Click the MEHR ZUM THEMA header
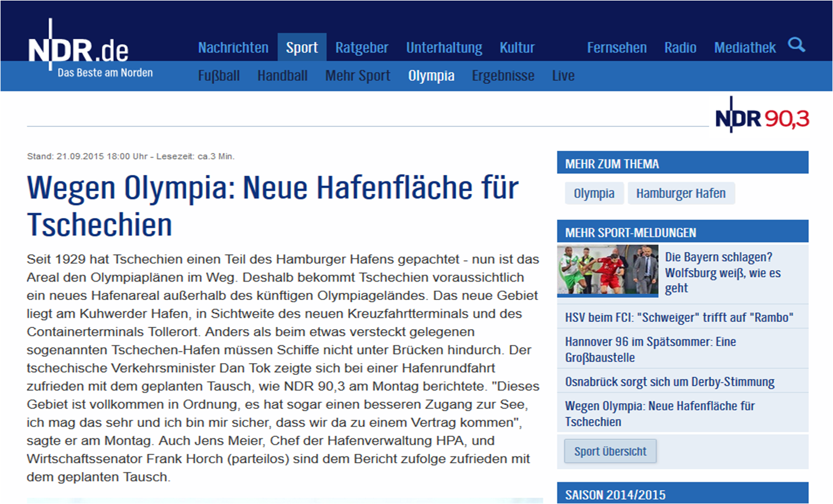 pos(683,164)
